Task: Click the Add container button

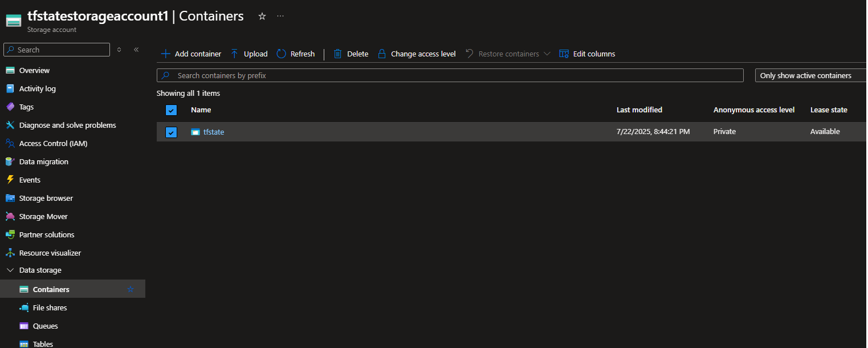Action: coord(191,54)
